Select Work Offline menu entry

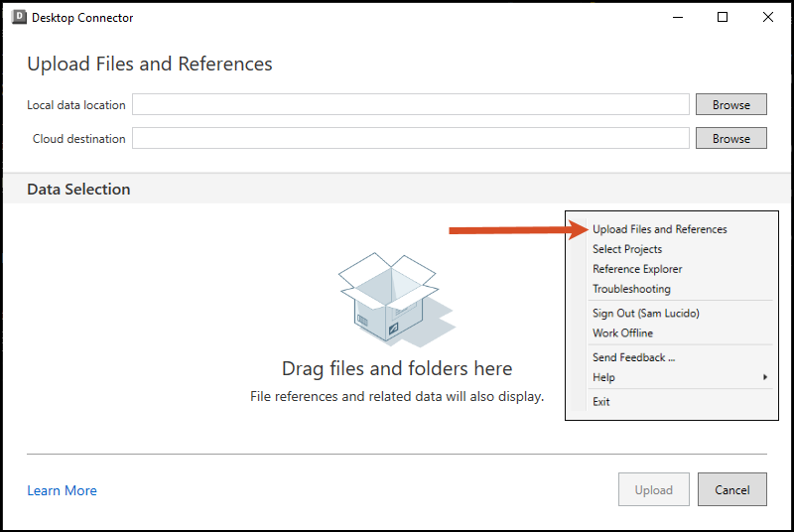pyautogui.click(x=623, y=333)
